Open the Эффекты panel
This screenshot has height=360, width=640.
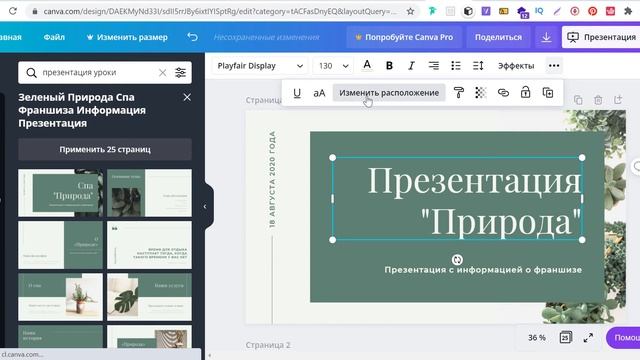click(x=516, y=66)
